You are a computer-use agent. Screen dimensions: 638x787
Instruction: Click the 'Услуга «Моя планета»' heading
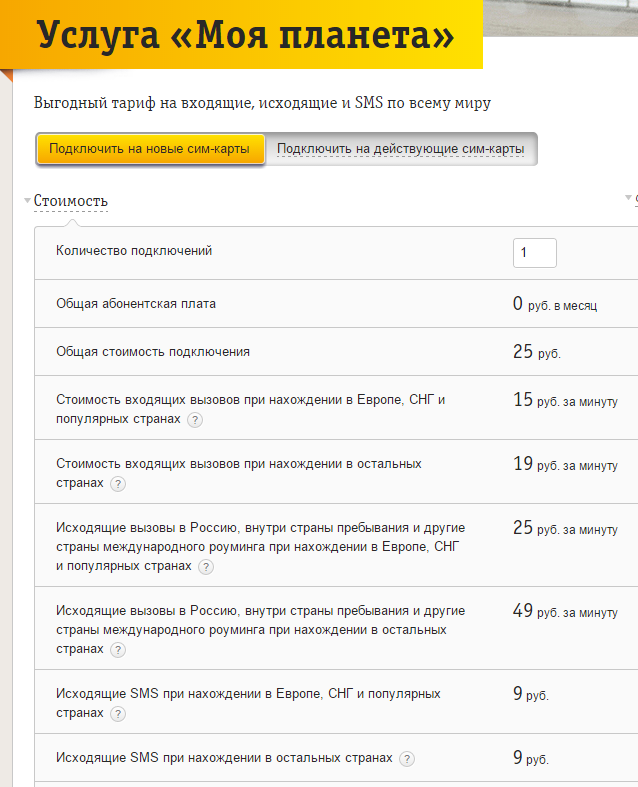[x=245, y=35]
